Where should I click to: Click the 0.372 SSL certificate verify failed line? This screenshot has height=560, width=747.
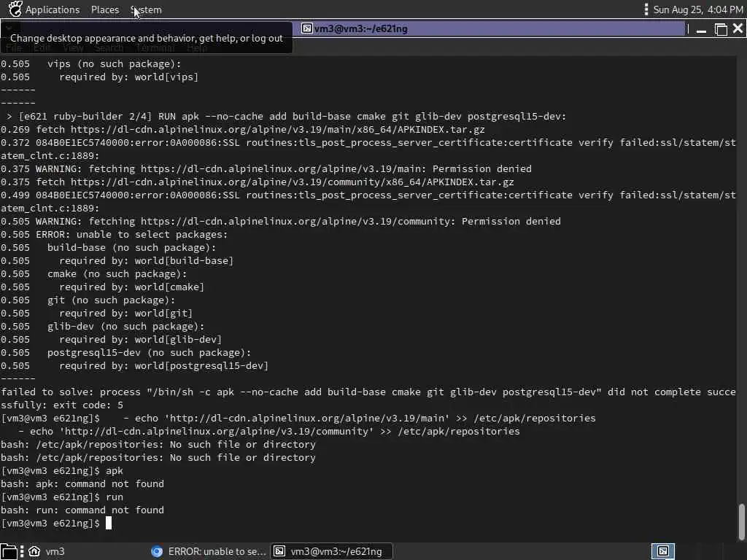[368, 149]
